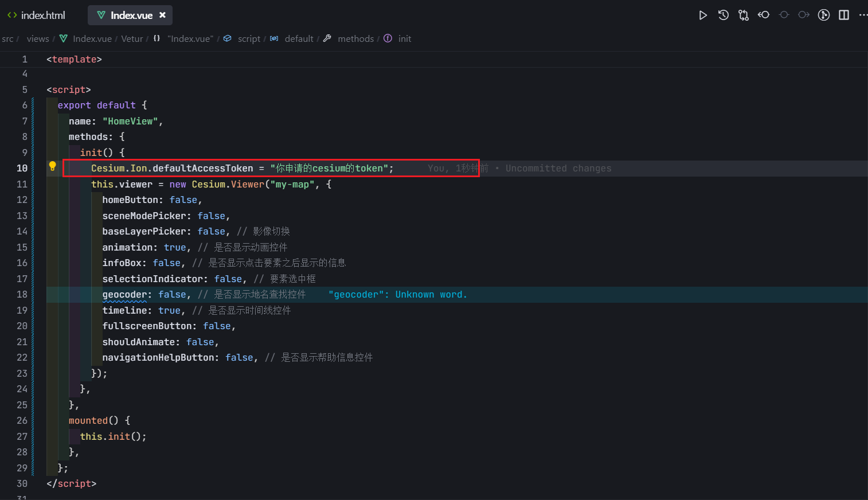Click the animation property on line 15
Image resolution: width=868 pixels, height=500 pixels.
127,248
